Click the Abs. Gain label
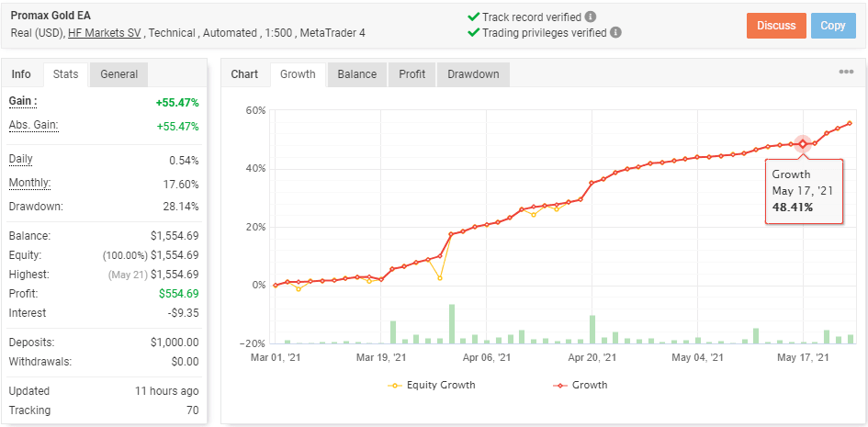This screenshot has height=427, width=868. (x=34, y=126)
